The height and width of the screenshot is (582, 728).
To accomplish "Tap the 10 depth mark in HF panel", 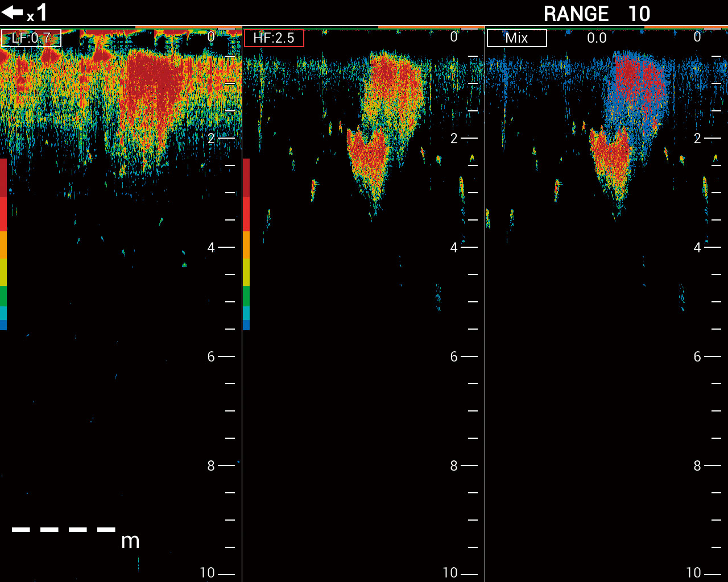I will 450,572.
